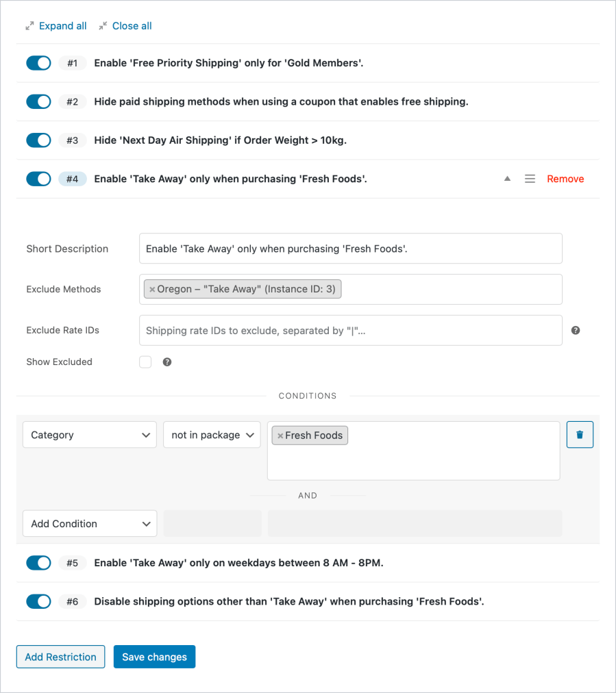Toggle off restriction #3 for Next Day Air
616x693 pixels.
pos(38,140)
